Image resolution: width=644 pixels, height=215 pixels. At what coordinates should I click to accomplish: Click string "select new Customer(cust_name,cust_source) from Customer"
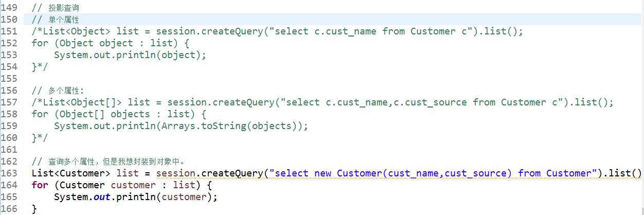[x=434, y=173]
